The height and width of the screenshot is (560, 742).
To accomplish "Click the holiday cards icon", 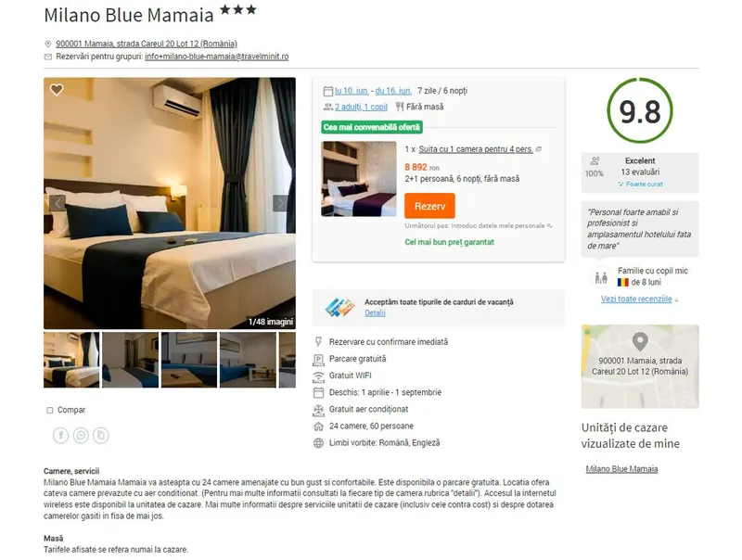I will [x=339, y=308].
